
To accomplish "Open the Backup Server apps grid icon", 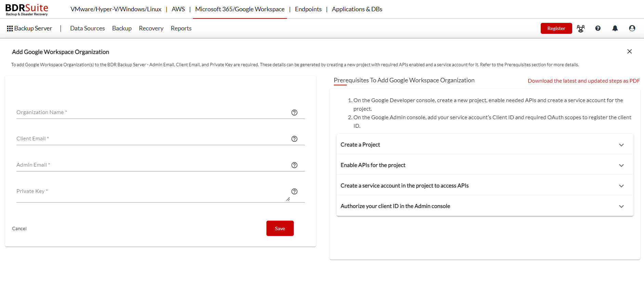I will [10, 28].
